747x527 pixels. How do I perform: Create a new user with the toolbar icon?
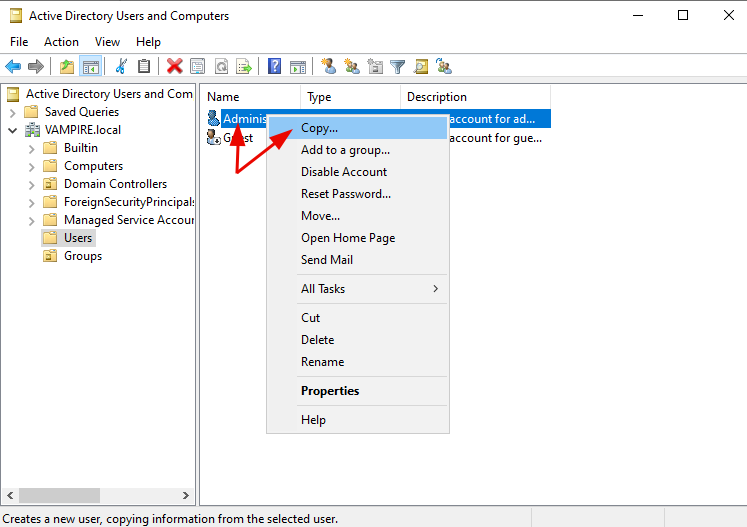point(329,66)
